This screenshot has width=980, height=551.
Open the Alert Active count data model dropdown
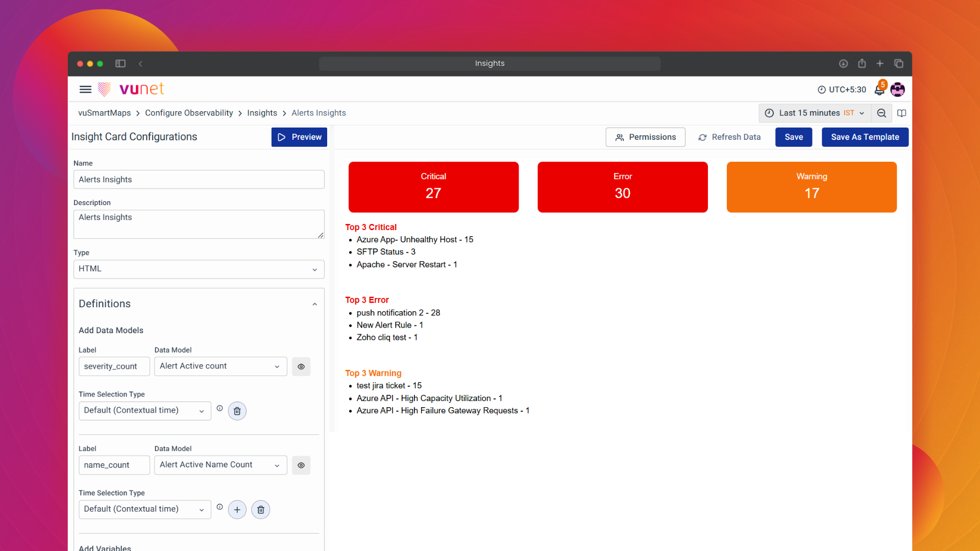click(x=220, y=366)
